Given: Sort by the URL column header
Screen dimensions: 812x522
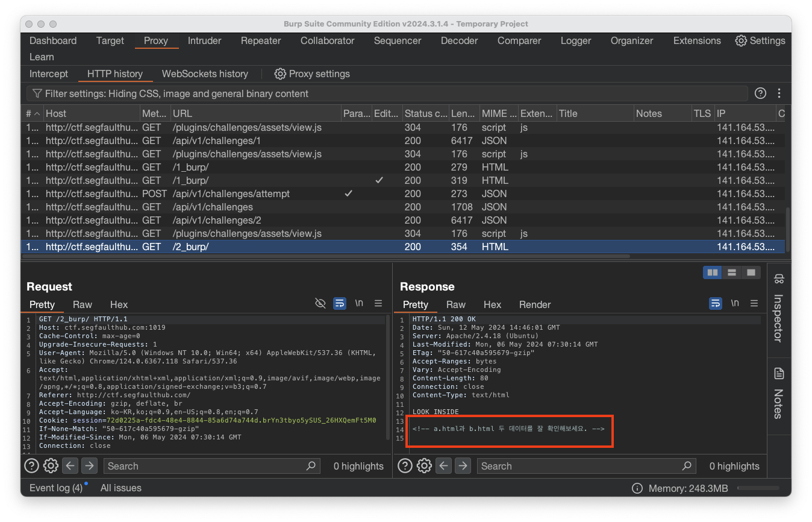Looking at the screenshot, I should 255,113.
